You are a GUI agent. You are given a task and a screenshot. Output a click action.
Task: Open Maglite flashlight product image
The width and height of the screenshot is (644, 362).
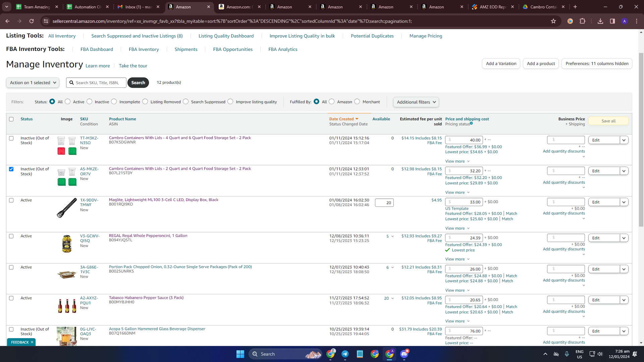pyautogui.click(x=67, y=208)
